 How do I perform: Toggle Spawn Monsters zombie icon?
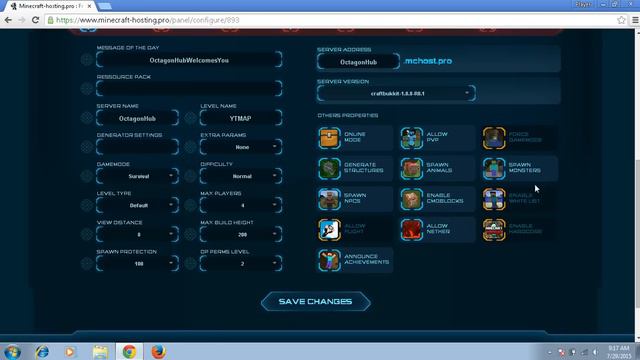point(494,168)
